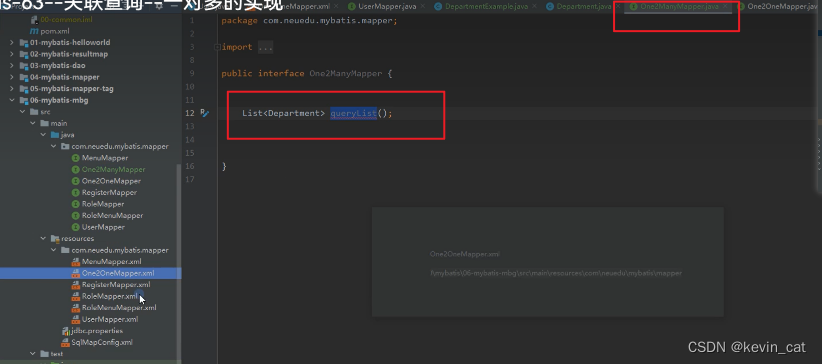822x364 pixels.
Task: Unfold the collapsed import block on line 3
Action: [217, 47]
